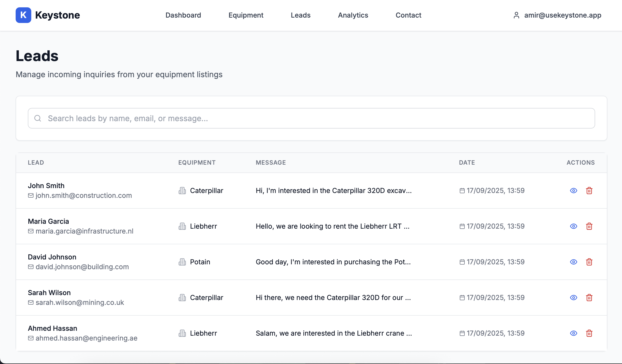View John Smith's lead via eye icon

[x=573, y=191]
